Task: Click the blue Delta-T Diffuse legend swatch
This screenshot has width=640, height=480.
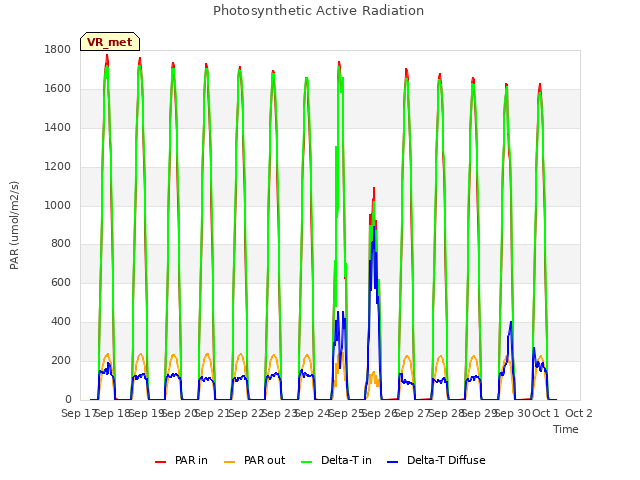Action: coord(392,462)
